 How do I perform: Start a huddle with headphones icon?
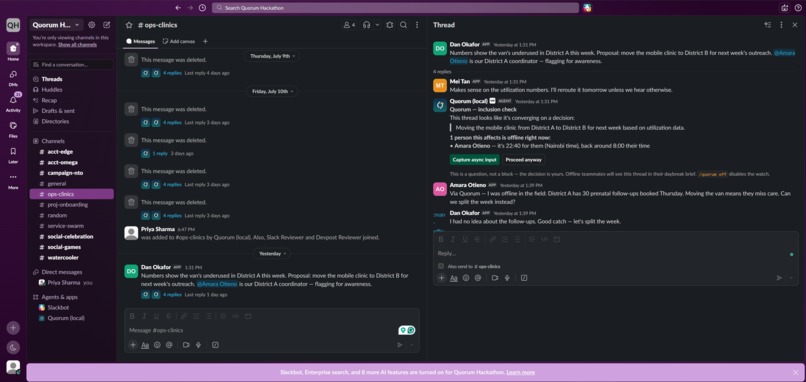tap(367, 25)
